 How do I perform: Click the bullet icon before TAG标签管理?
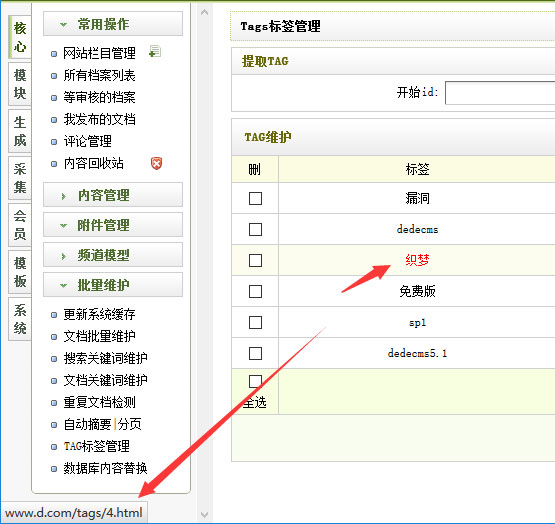click(x=54, y=447)
